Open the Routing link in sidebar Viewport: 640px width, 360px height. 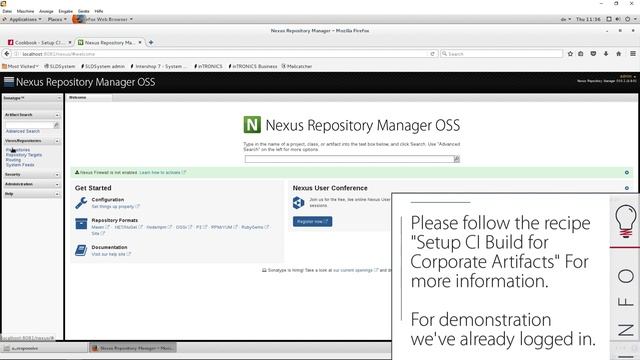coord(13,160)
